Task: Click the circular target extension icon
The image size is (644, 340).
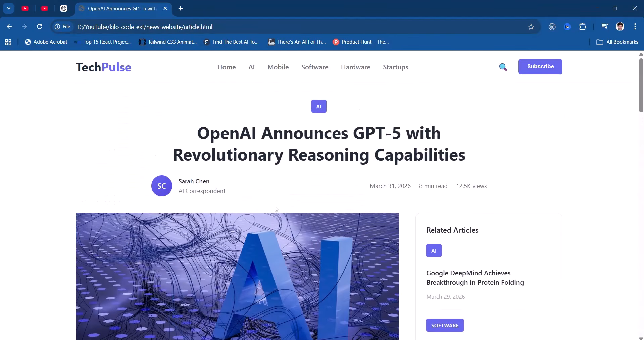Action: 552,27
